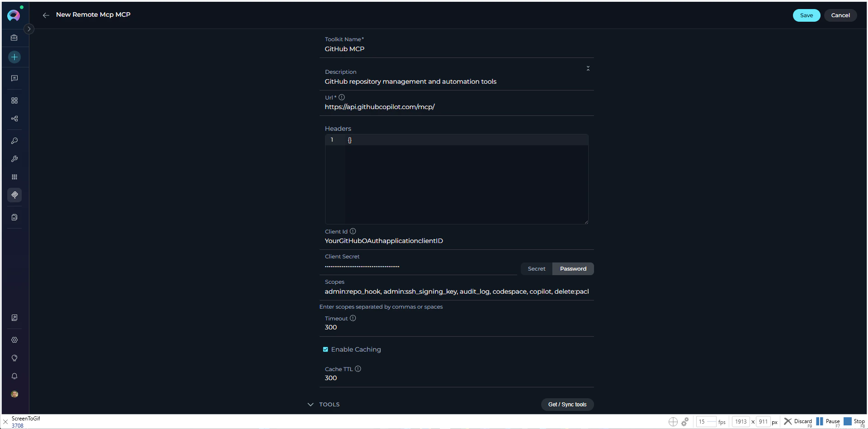Expand the sidebar with the chevron button
The height and width of the screenshot is (429, 868).
(29, 29)
